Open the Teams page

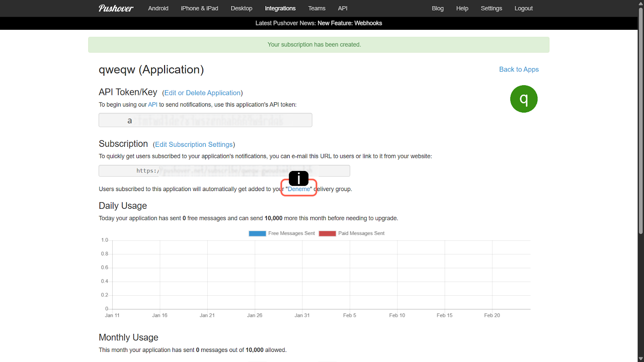click(317, 8)
